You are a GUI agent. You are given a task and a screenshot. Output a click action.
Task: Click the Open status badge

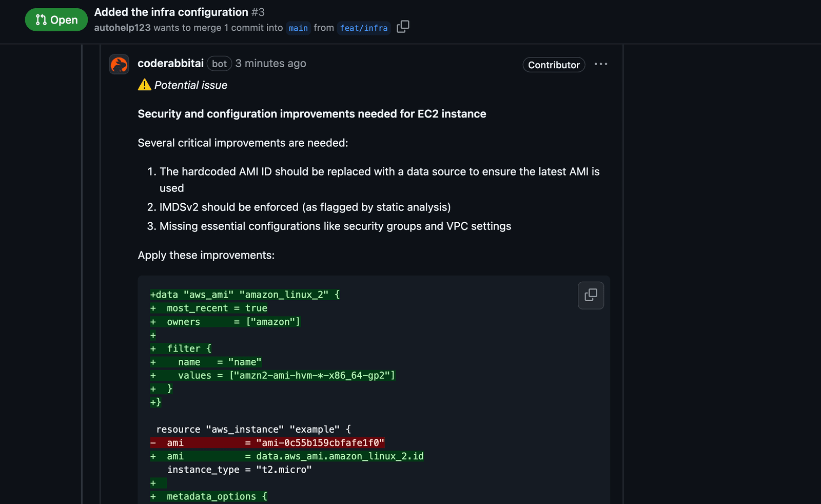click(56, 20)
